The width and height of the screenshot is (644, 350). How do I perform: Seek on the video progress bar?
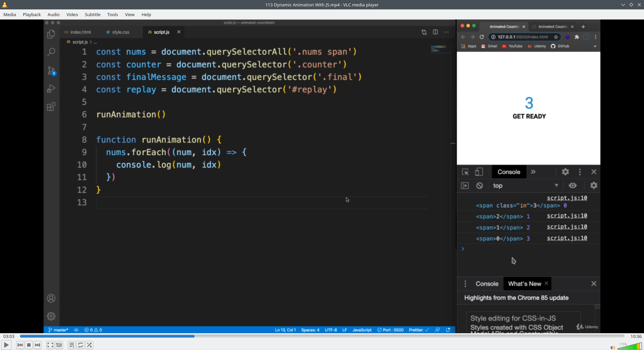coord(322,336)
